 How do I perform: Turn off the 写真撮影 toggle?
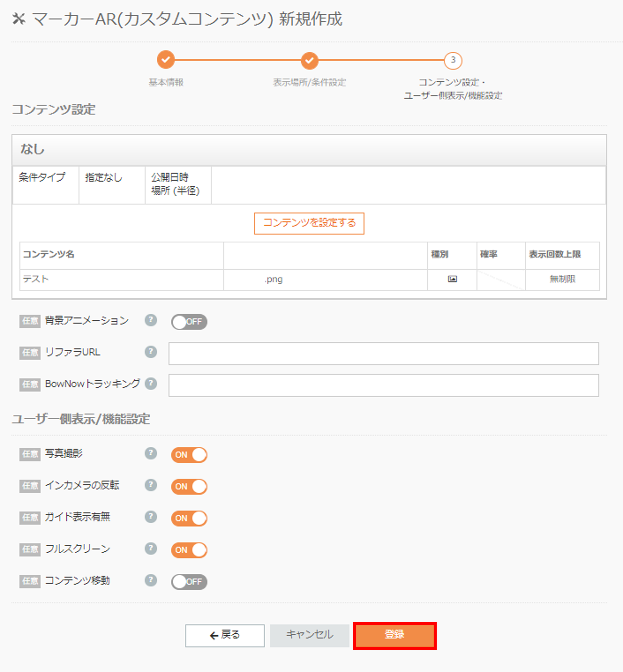click(189, 455)
